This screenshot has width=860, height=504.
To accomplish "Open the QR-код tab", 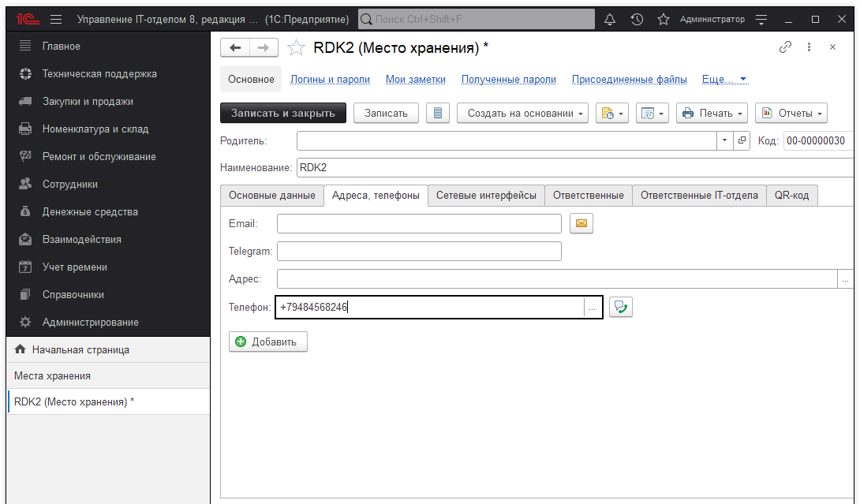I will [792, 195].
